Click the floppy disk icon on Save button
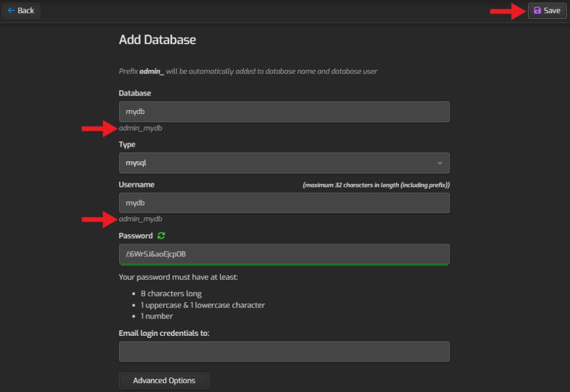Image resolution: width=570 pixels, height=392 pixels. click(x=537, y=11)
